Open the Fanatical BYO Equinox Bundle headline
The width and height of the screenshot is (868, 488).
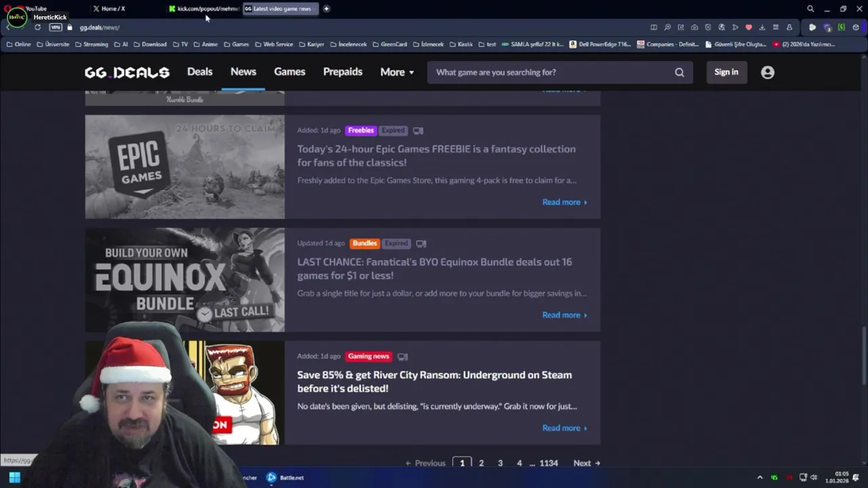pyautogui.click(x=434, y=268)
